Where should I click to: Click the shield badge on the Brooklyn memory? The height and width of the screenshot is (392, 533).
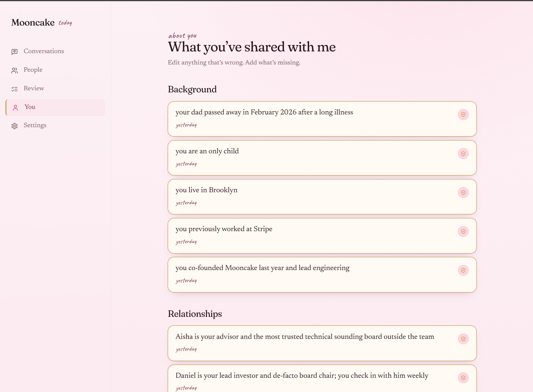coord(463,192)
